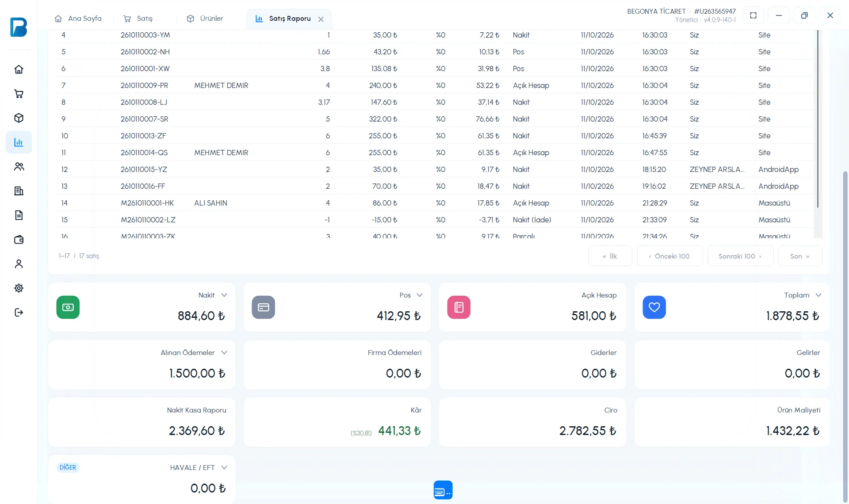
Task: Switch to the Satış tab
Action: coord(138,19)
